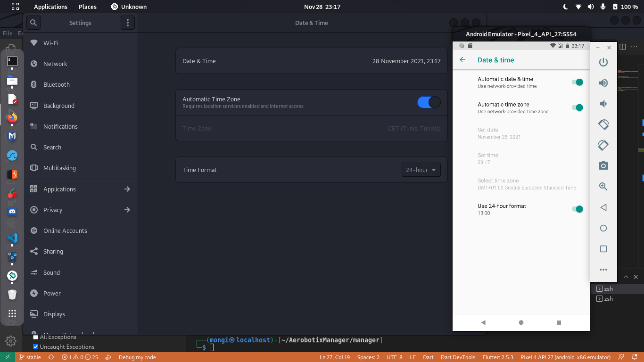The image size is (644, 362).
Task: Click the search icon in Settings header
Action: (x=33, y=23)
